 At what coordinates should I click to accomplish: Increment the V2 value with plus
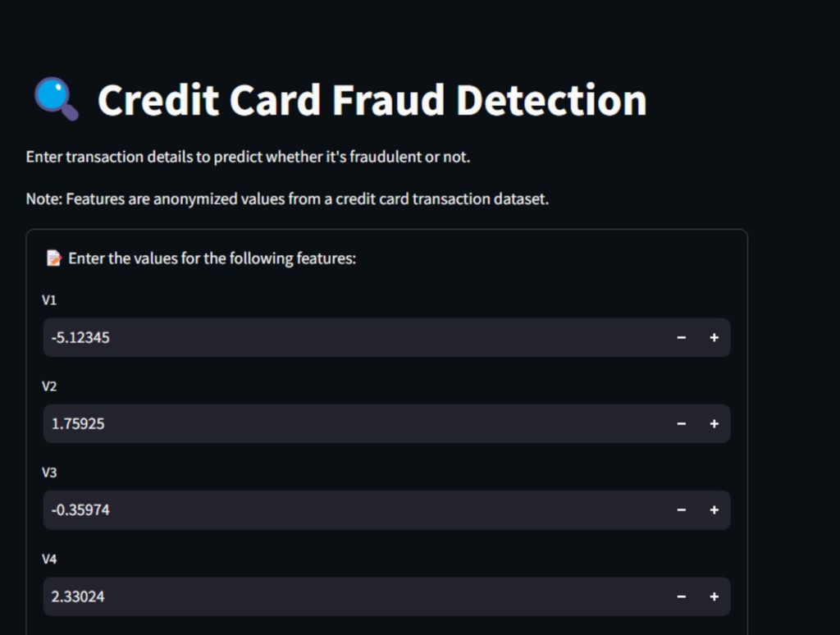[714, 423]
